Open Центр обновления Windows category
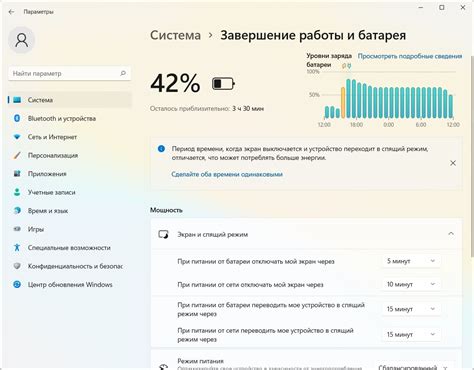 pos(70,285)
